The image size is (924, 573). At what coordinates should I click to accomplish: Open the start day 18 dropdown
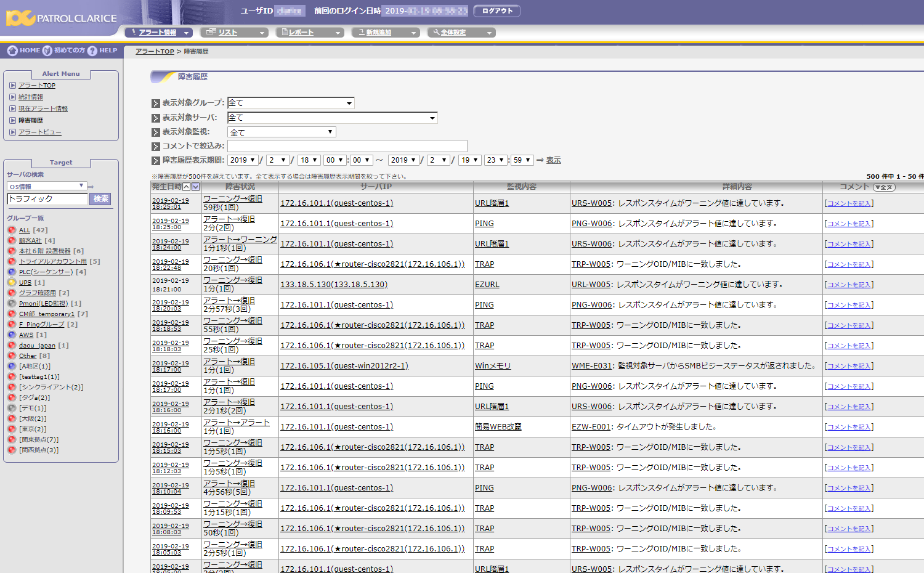(x=309, y=160)
